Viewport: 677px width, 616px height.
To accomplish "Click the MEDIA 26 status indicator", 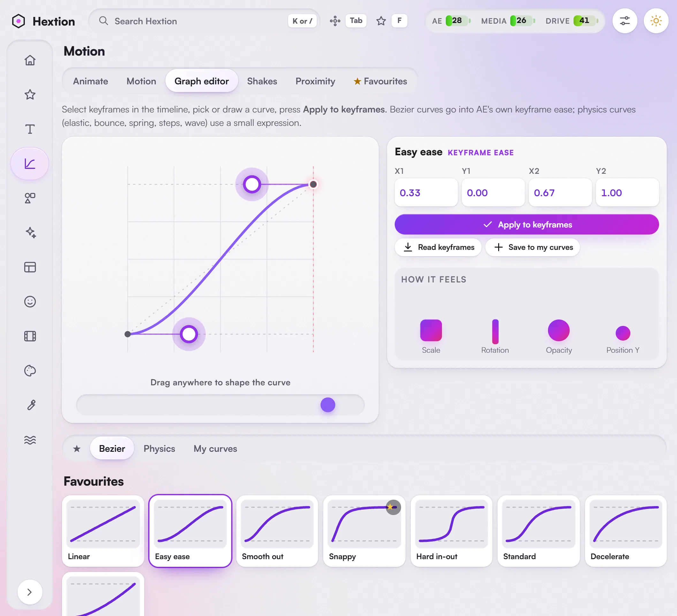I will [508, 21].
